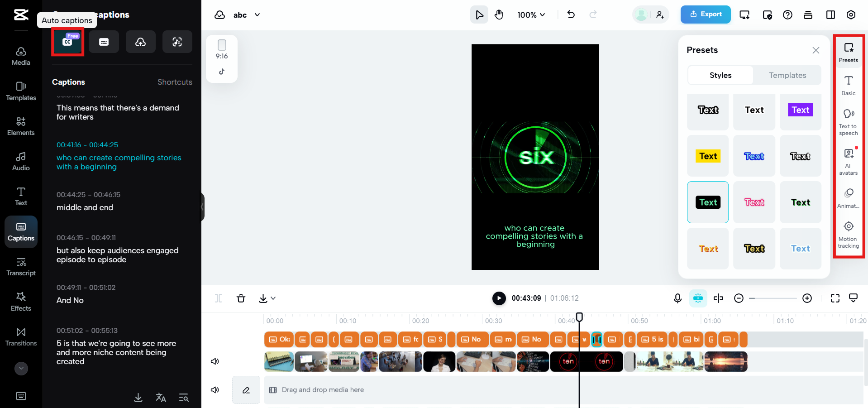Open the CapCut home logo
This screenshot has height=408, width=868.
pos(21,15)
